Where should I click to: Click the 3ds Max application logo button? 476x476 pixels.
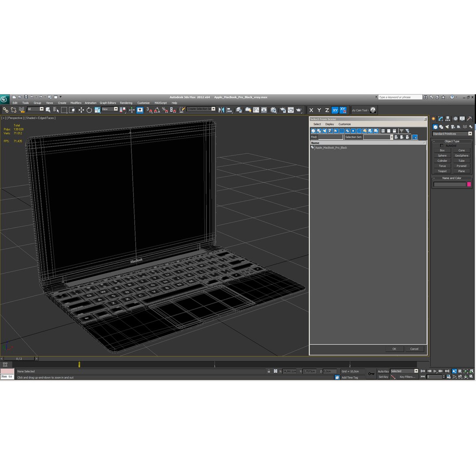[x=4, y=99]
